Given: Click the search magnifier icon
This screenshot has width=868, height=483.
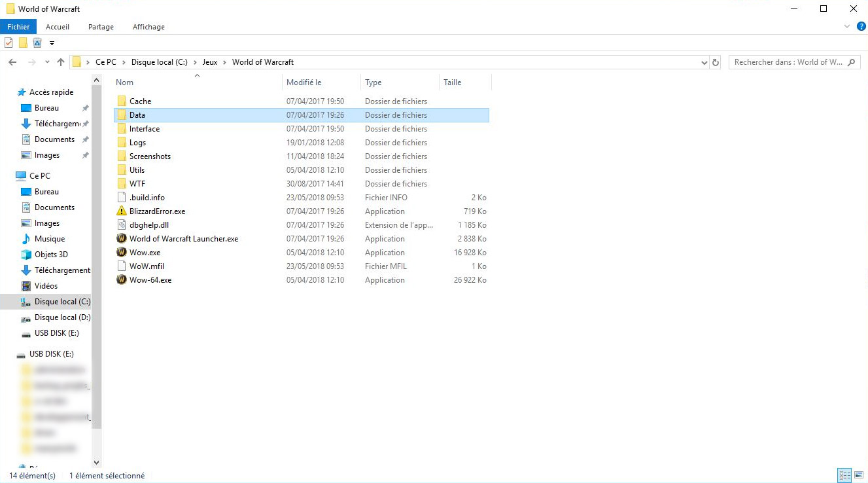Looking at the screenshot, I should (851, 62).
